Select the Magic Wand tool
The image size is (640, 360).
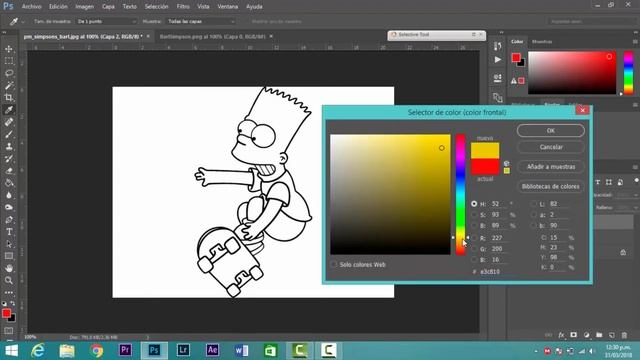click(9, 85)
